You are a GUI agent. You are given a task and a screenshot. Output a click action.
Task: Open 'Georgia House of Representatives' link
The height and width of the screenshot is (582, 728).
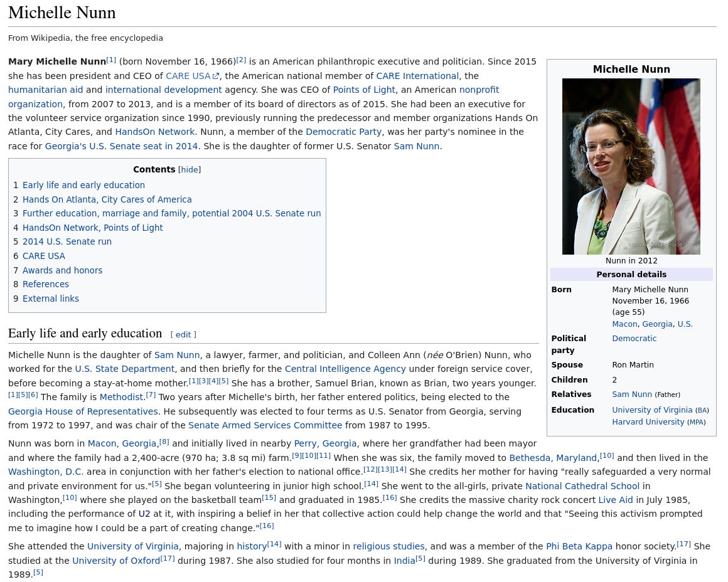click(x=83, y=412)
